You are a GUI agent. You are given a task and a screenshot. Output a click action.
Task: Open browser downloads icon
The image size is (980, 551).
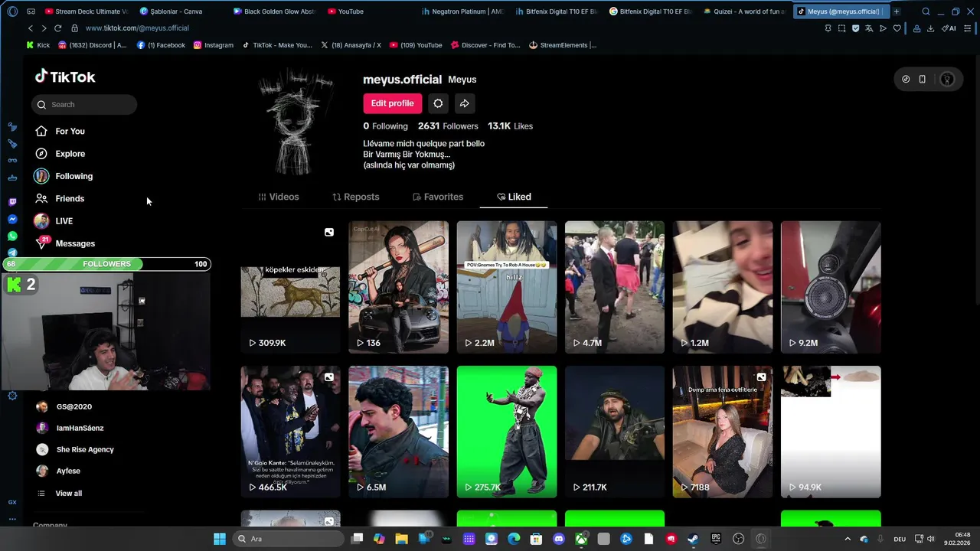[930, 28]
